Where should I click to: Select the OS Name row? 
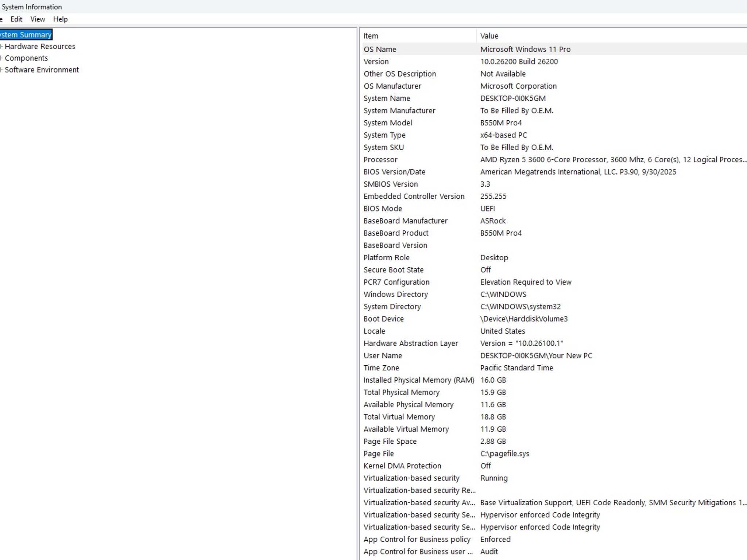click(380, 49)
